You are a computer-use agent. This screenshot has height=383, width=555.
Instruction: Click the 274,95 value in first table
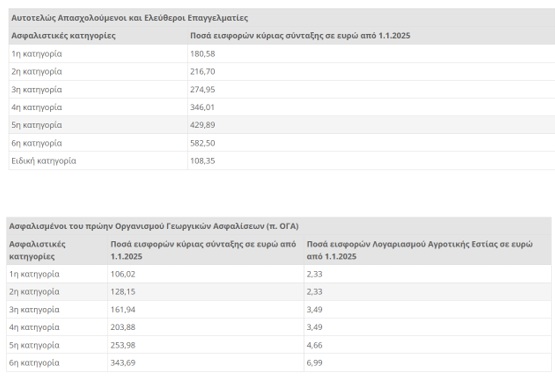tap(202, 90)
